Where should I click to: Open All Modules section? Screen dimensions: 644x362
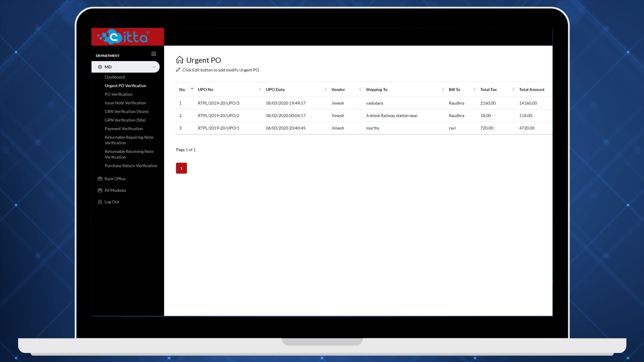pyautogui.click(x=115, y=190)
